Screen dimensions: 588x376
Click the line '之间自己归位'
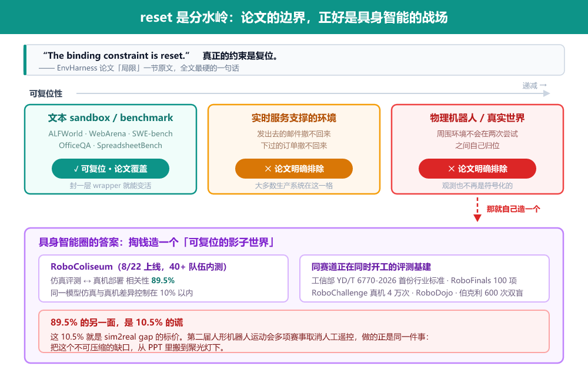click(x=477, y=145)
